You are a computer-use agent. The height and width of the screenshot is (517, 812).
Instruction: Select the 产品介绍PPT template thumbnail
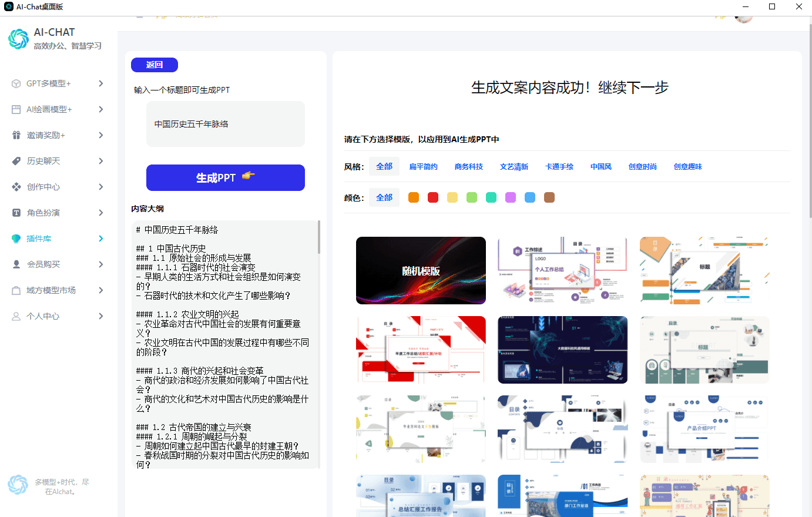point(704,429)
